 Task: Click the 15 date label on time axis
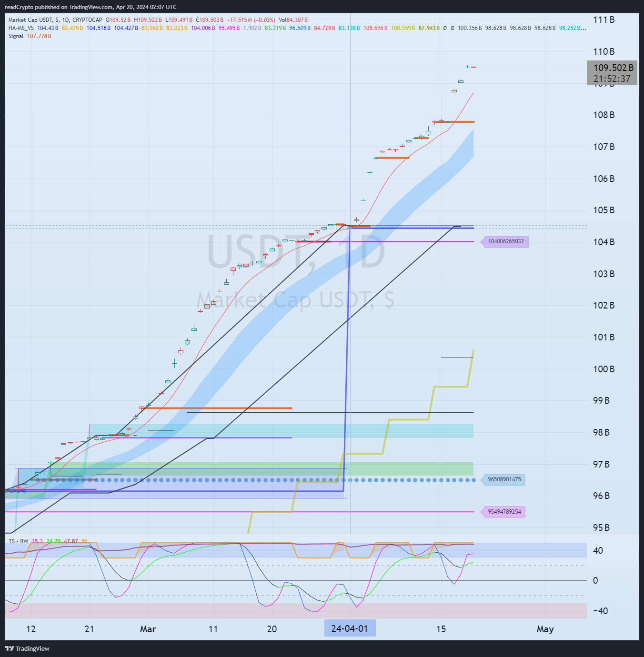coord(441,629)
